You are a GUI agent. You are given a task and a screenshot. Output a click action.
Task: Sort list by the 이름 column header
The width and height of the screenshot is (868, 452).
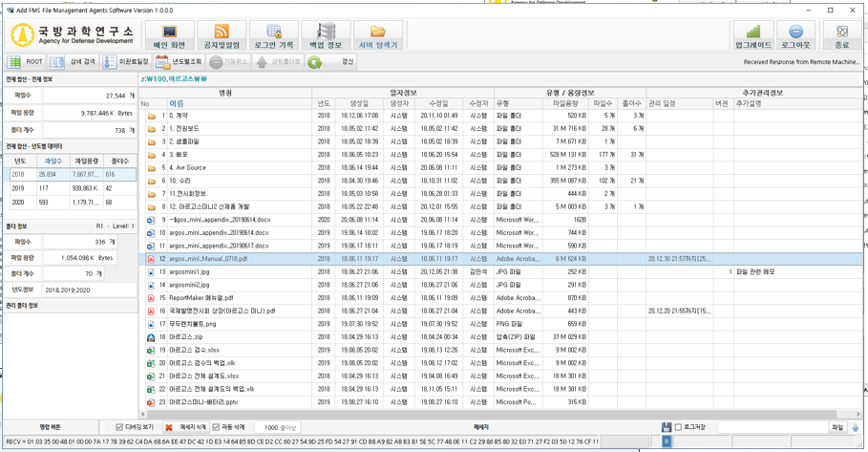(x=177, y=103)
